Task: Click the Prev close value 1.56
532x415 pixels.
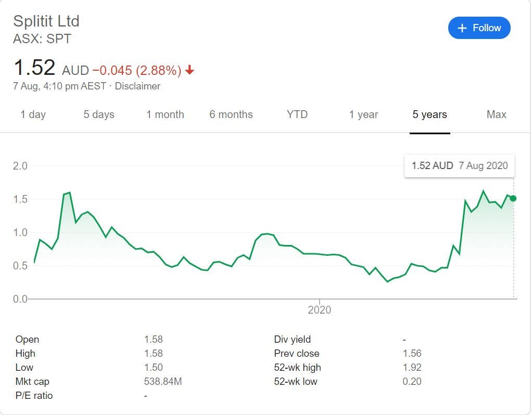Action: 412,353
